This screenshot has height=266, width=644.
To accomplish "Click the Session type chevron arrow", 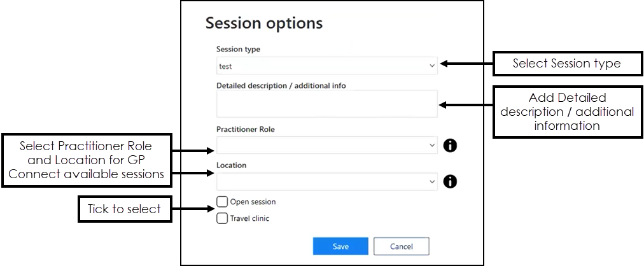I will tap(431, 66).
